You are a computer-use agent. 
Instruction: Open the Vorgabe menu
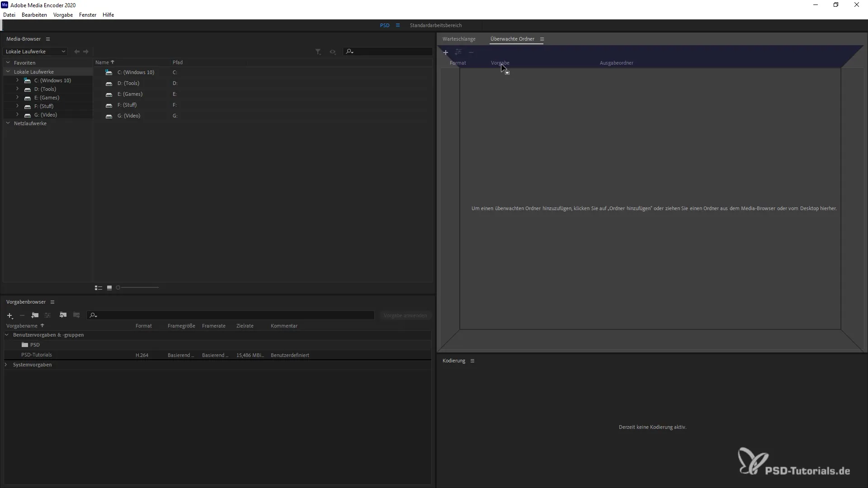click(63, 15)
